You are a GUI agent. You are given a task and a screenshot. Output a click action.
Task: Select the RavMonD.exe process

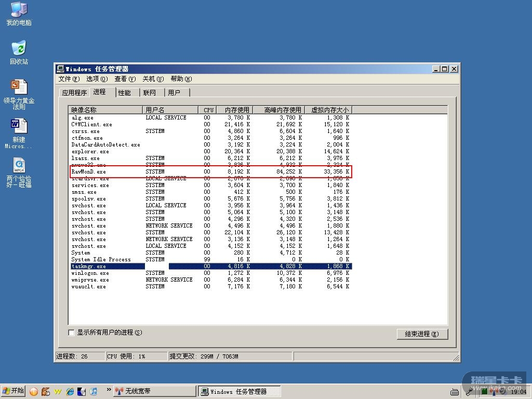pyautogui.click(x=210, y=171)
